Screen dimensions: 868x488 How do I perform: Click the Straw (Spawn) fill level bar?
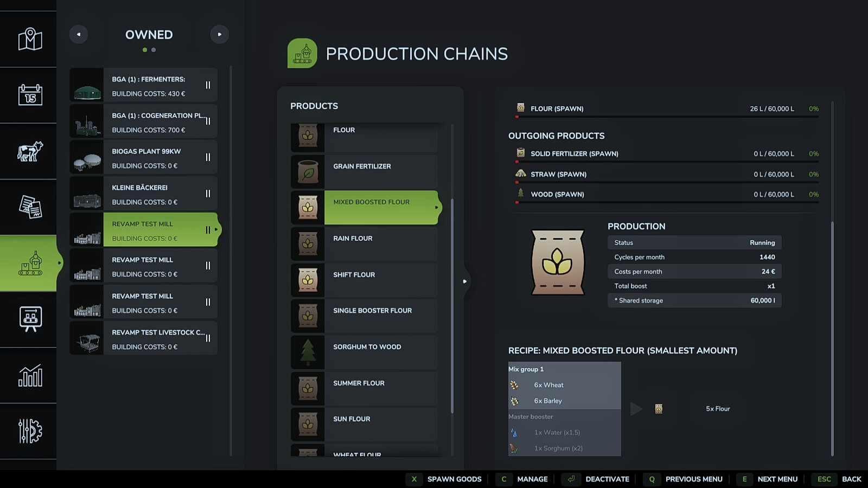[x=667, y=182]
